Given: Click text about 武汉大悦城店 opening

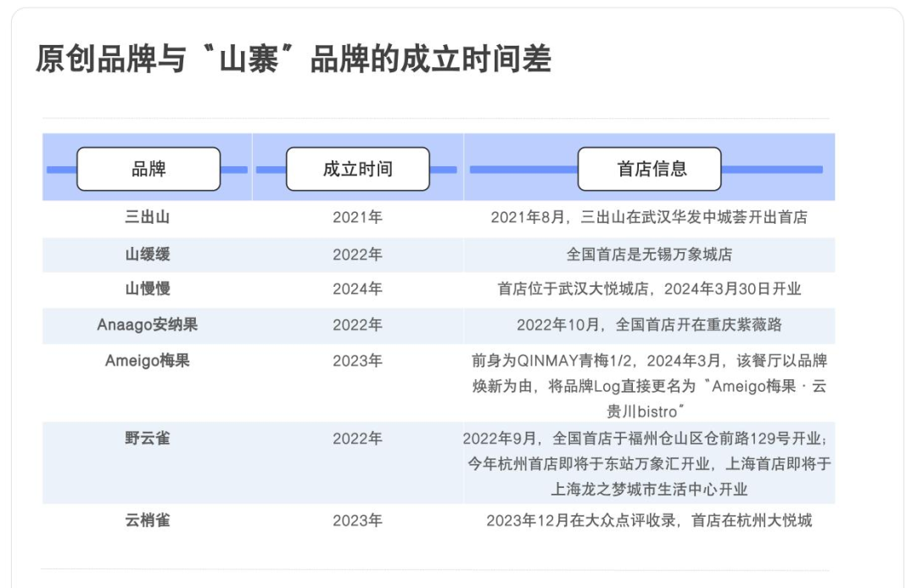Looking at the screenshot, I should pyautogui.click(x=649, y=288).
